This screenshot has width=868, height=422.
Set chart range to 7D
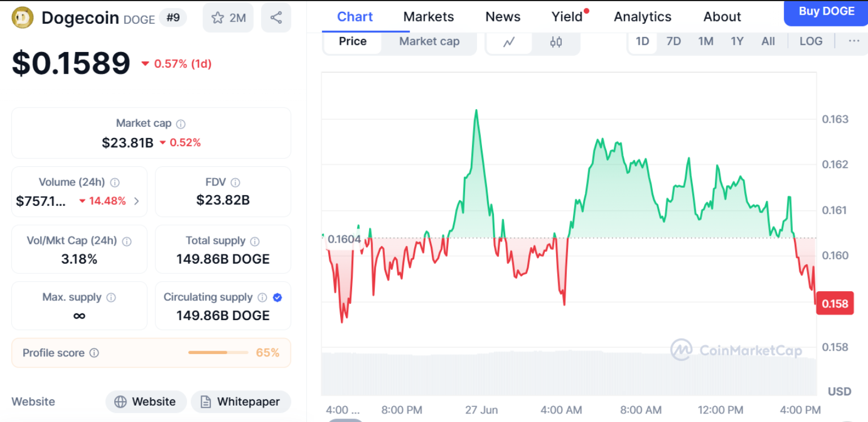674,41
